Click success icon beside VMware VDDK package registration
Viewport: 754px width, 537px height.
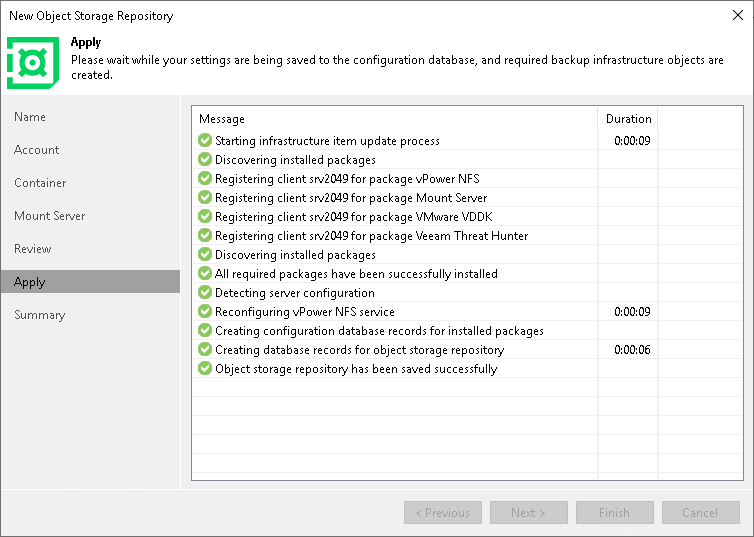click(205, 216)
